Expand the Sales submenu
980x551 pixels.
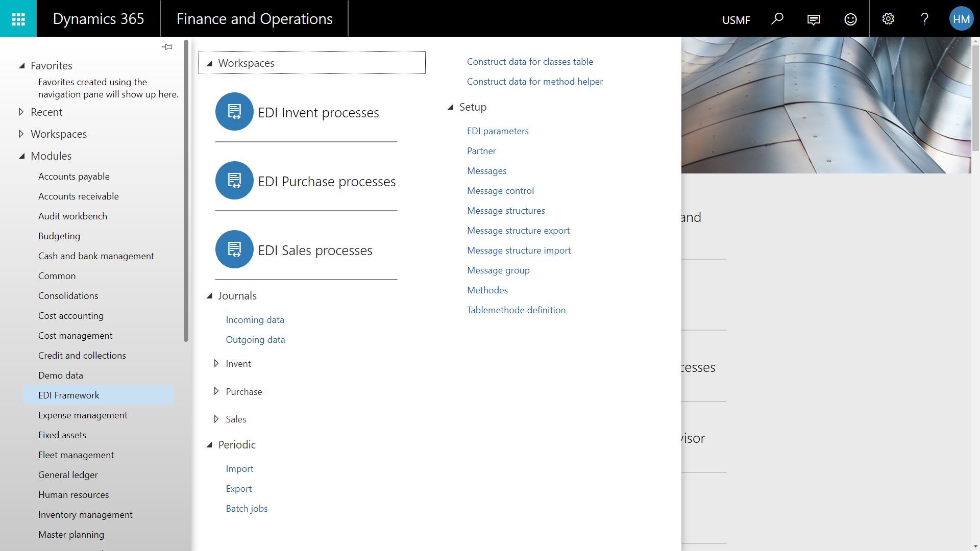coord(216,419)
